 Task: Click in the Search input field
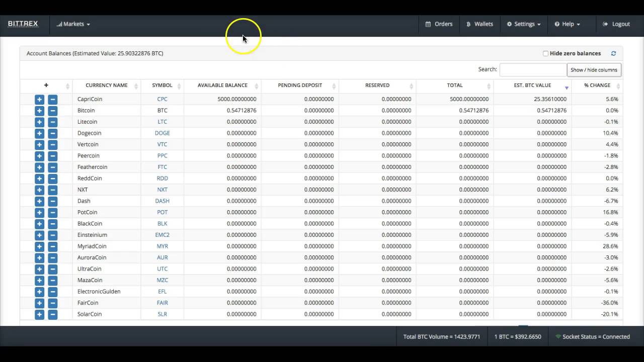click(x=533, y=69)
